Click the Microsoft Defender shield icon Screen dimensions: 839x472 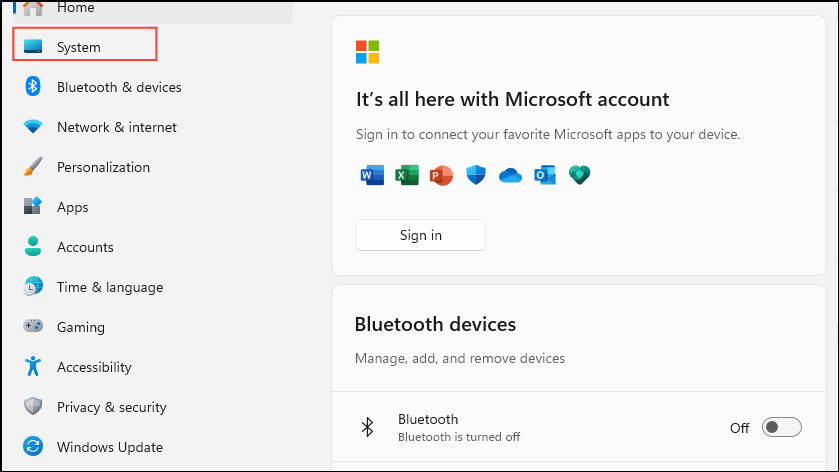(x=476, y=174)
